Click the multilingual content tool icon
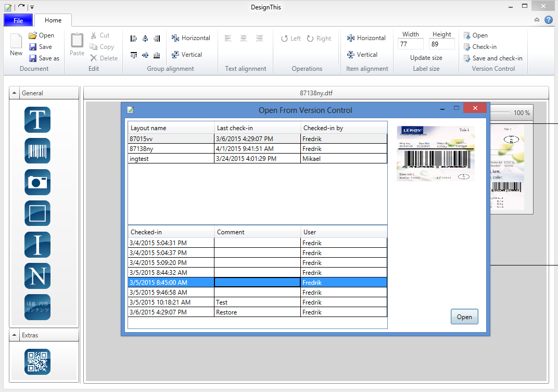Viewport: 558px width, 392px height. tap(37, 307)
